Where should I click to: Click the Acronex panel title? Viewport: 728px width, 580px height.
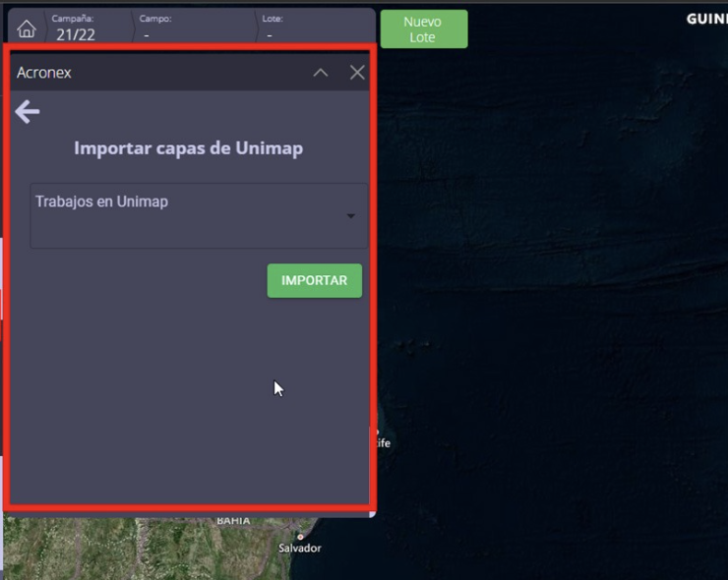pyautogui.click(x=44, y=73)
